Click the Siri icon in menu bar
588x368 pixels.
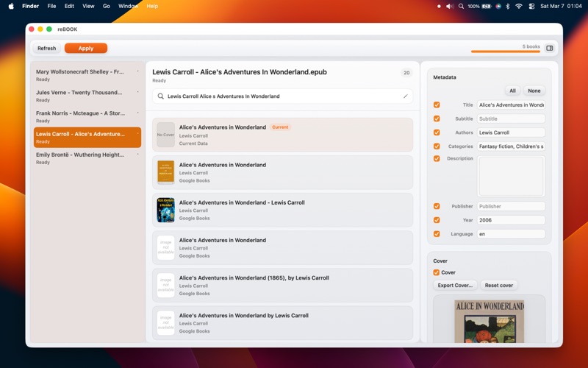click(498, 6)
